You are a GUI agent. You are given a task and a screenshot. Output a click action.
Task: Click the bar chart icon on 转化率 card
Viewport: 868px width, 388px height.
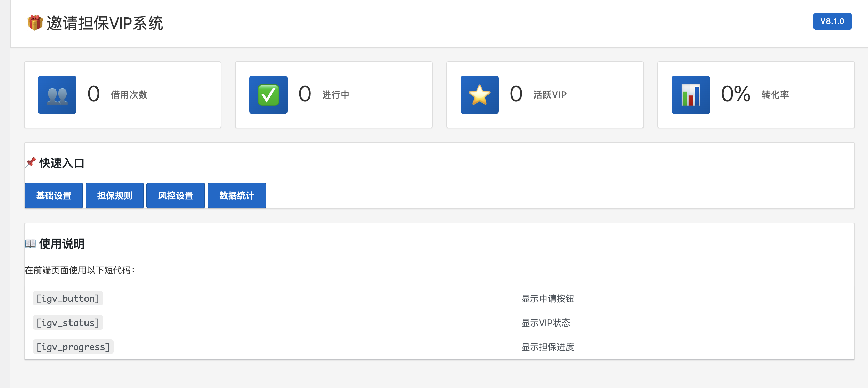tap(690, 94)
